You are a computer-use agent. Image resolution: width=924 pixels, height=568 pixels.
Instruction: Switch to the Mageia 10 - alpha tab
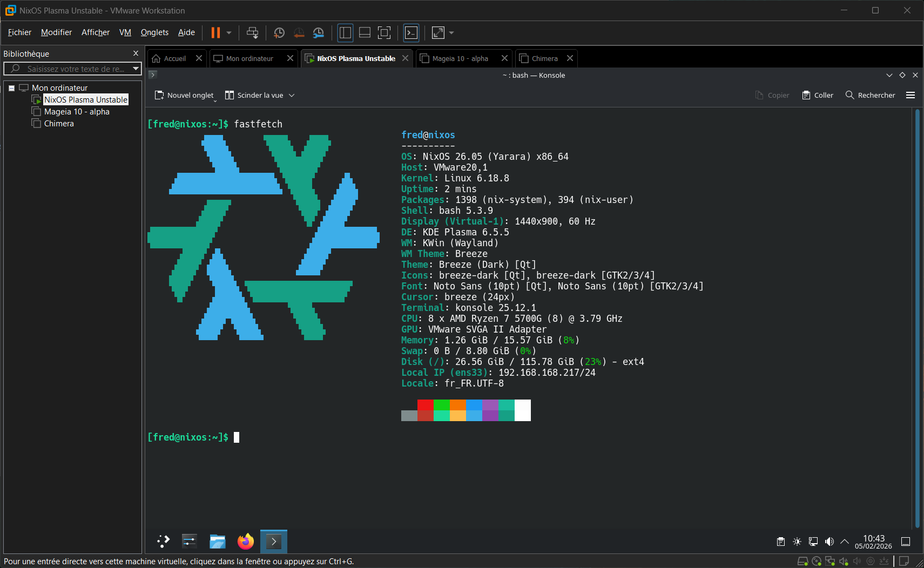(460, 58)
